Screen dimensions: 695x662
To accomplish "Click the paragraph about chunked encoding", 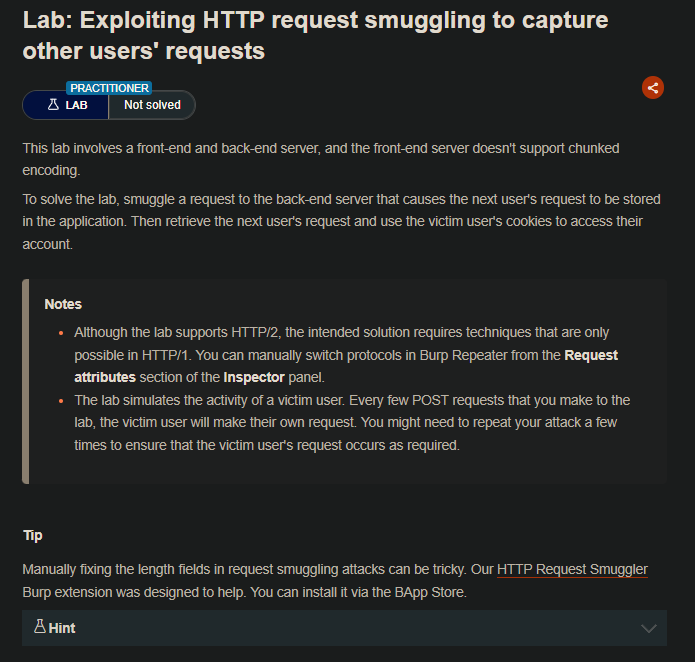I will click(x=321, y=159).
